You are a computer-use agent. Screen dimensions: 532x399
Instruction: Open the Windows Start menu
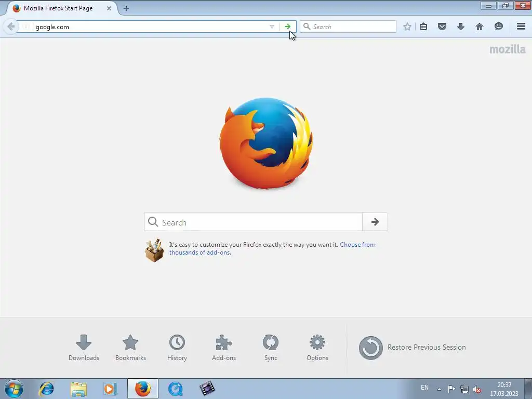pyautogui.click(x=14, y=389)
